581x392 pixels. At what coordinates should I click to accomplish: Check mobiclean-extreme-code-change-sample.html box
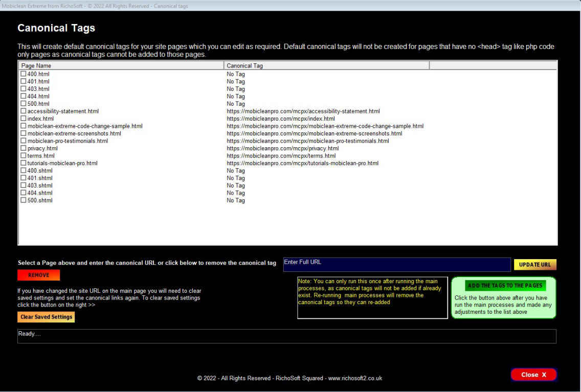[24, 126]
